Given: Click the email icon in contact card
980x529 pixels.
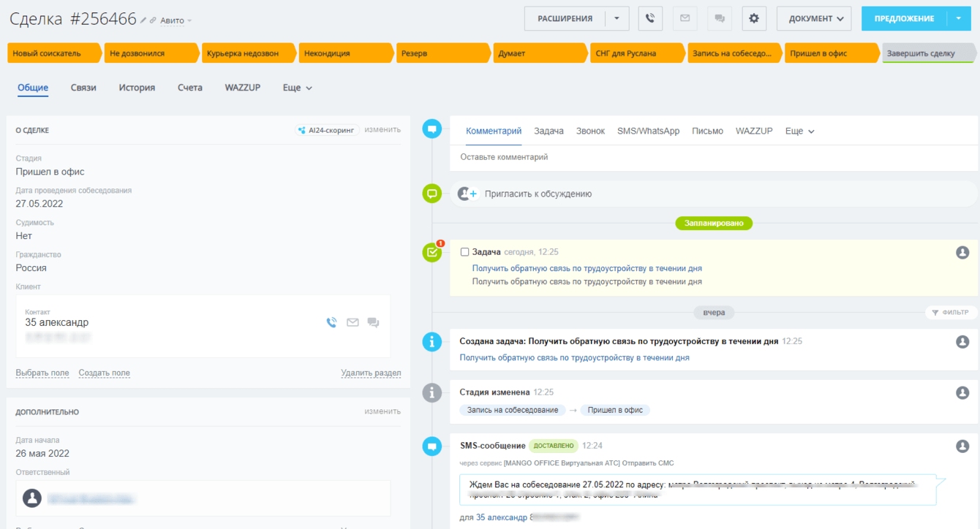Looking at the screenshot, I should [x=353, y=322].
